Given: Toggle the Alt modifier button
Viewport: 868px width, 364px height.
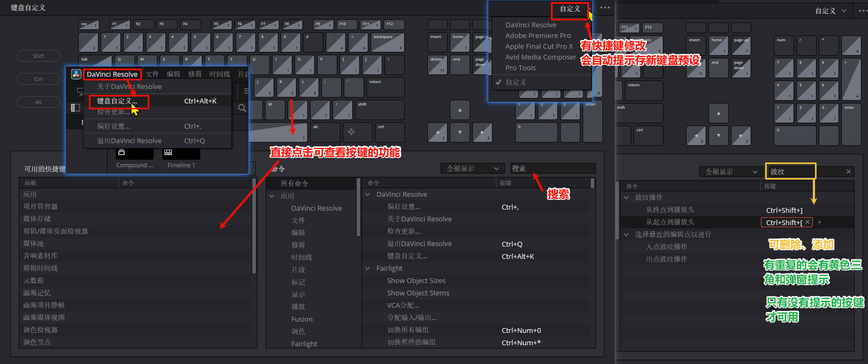Looking at the screenshot, I should point(39,102).
